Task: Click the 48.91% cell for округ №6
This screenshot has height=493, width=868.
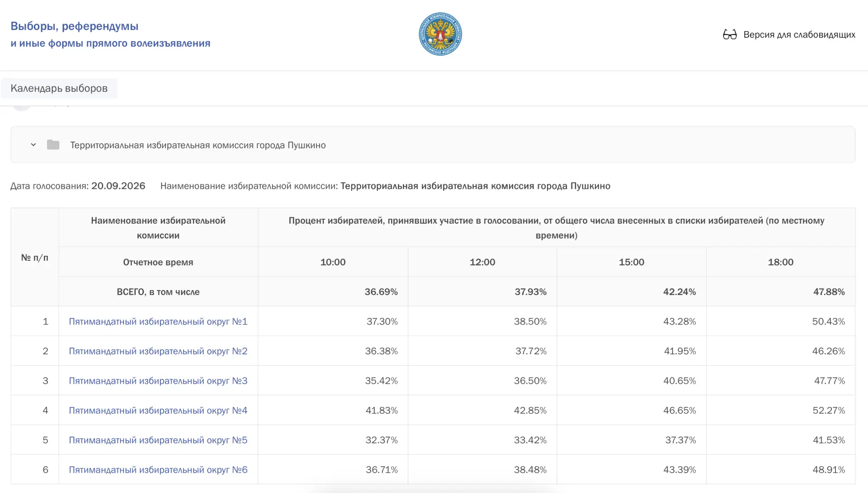Action: pos(781,470)
